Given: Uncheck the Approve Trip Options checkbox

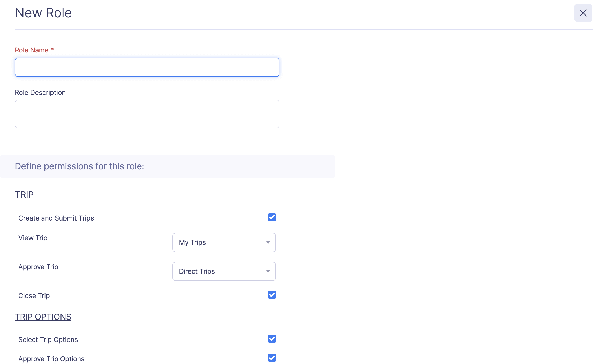Looking at the screenshot, I should click(x=272, y=358).
